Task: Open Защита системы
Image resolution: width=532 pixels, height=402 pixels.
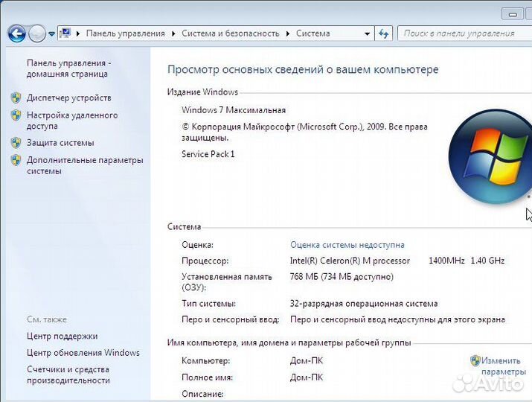Action: (x=60, y=143)
